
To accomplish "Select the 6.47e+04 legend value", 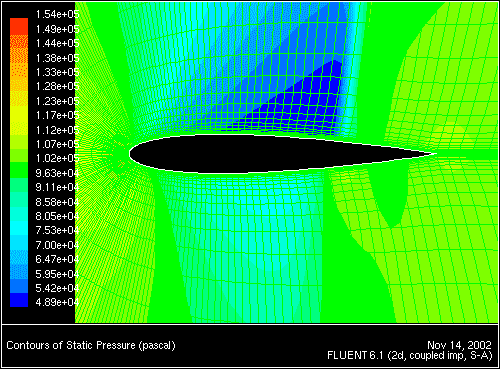I will point(57,259).
